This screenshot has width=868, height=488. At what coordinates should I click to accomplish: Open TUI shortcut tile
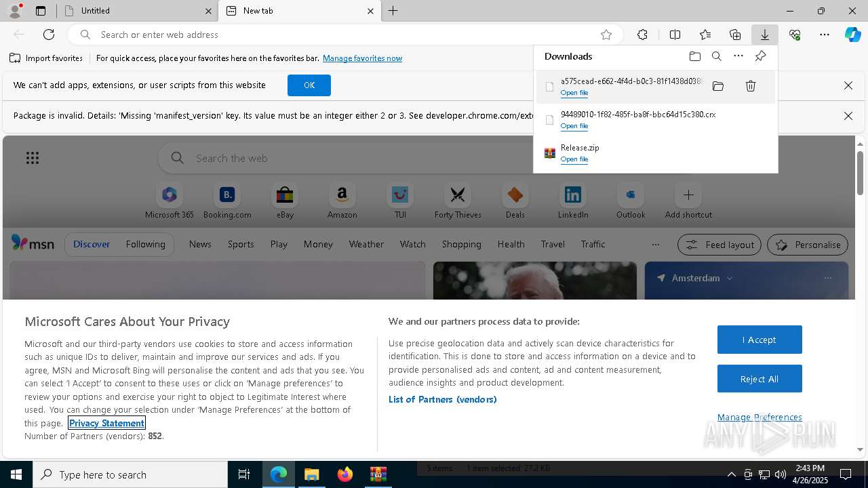[x=400, y=201]
